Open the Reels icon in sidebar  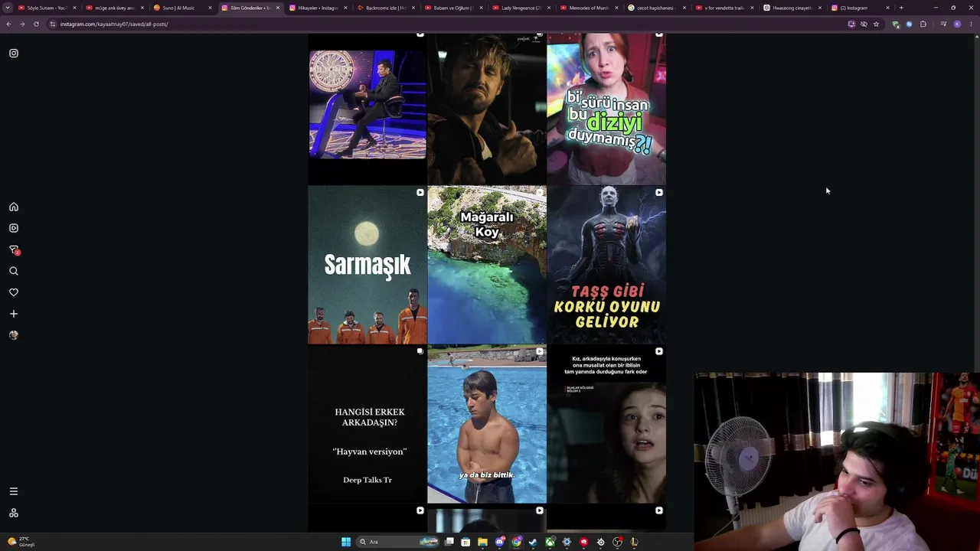click(x=14, y=228)
